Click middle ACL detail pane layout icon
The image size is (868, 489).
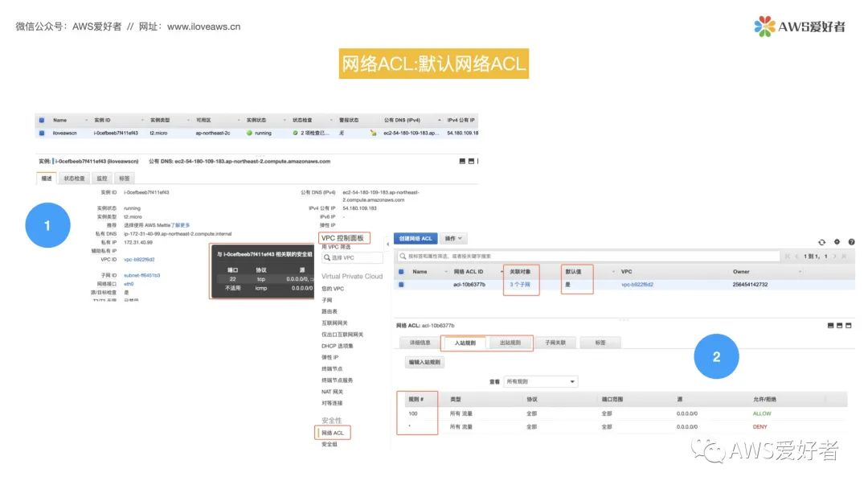(x=839, y=326)
